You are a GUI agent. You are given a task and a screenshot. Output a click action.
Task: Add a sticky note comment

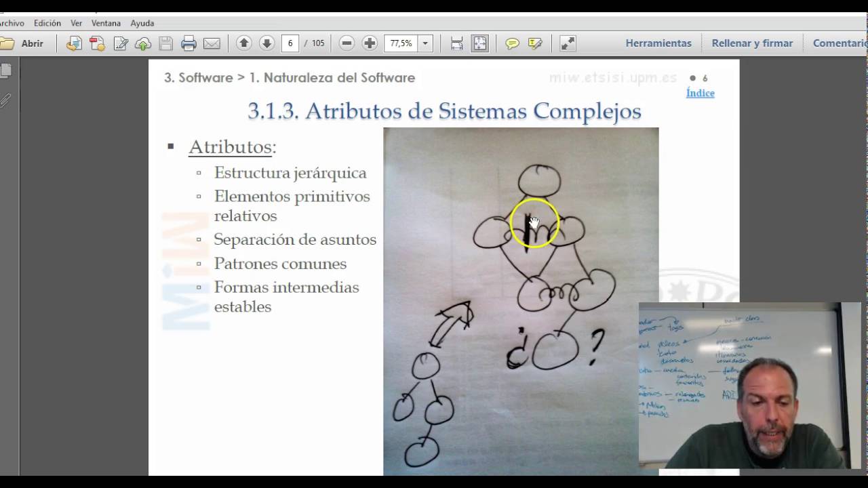512,43
